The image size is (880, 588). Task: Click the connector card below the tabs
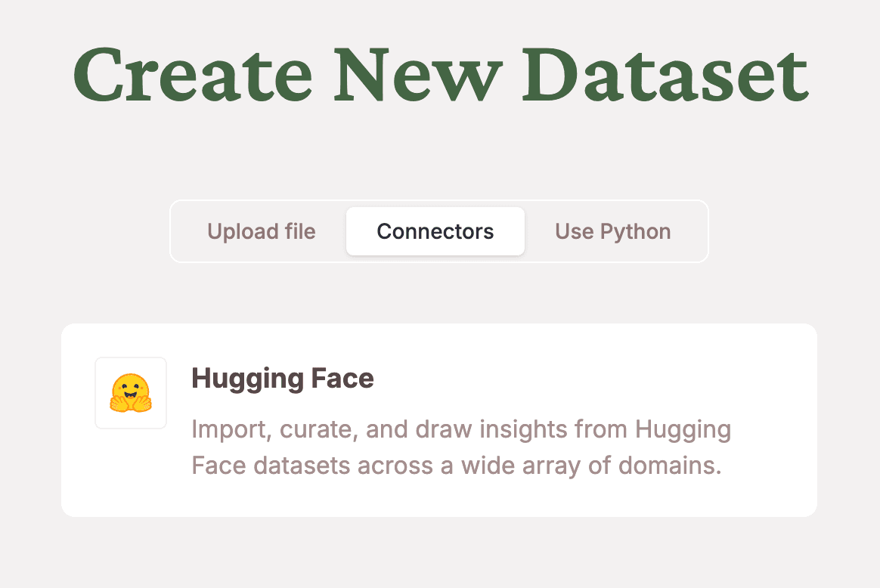click(x=438, y=419)
